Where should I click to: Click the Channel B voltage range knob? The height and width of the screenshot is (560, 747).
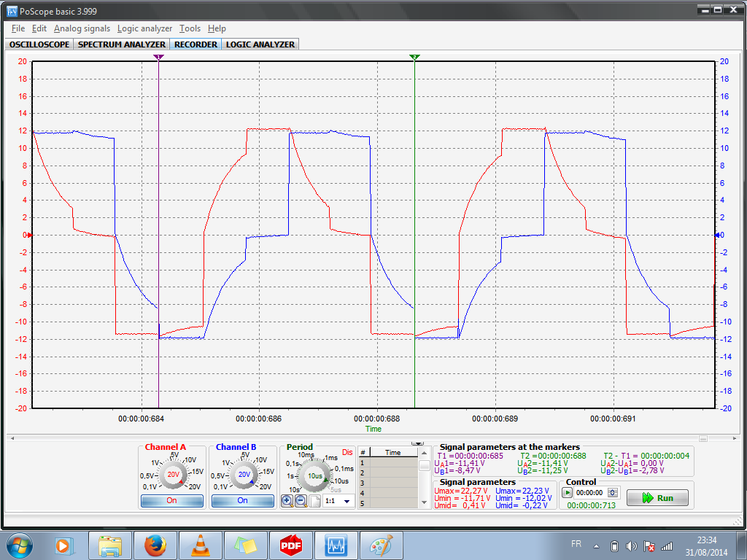(x=244, y=474)
